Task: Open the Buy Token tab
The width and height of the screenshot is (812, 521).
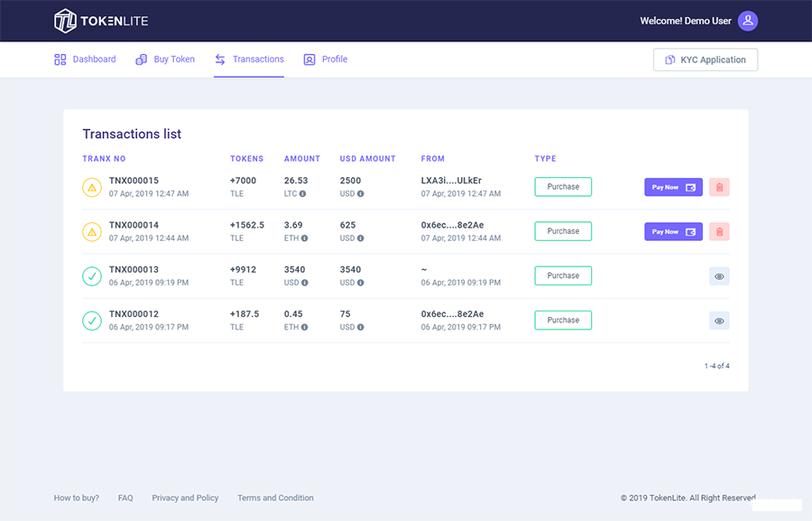Action: pyautogui.click(x=165, y=60)
